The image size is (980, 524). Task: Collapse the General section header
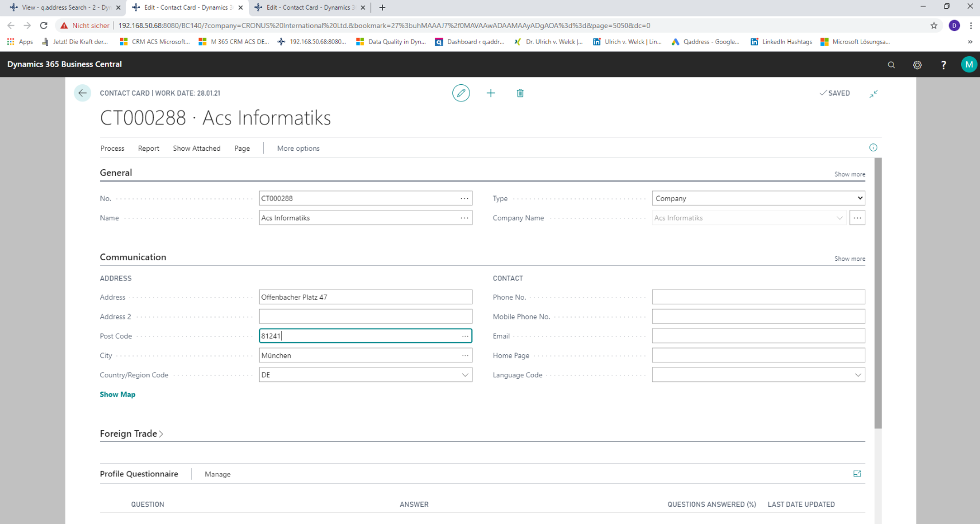tap(116, 173)
